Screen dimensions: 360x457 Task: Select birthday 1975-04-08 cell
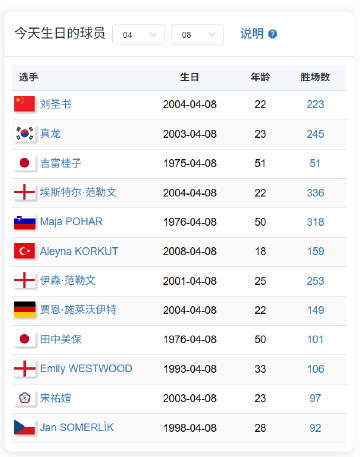click(190, 163)
